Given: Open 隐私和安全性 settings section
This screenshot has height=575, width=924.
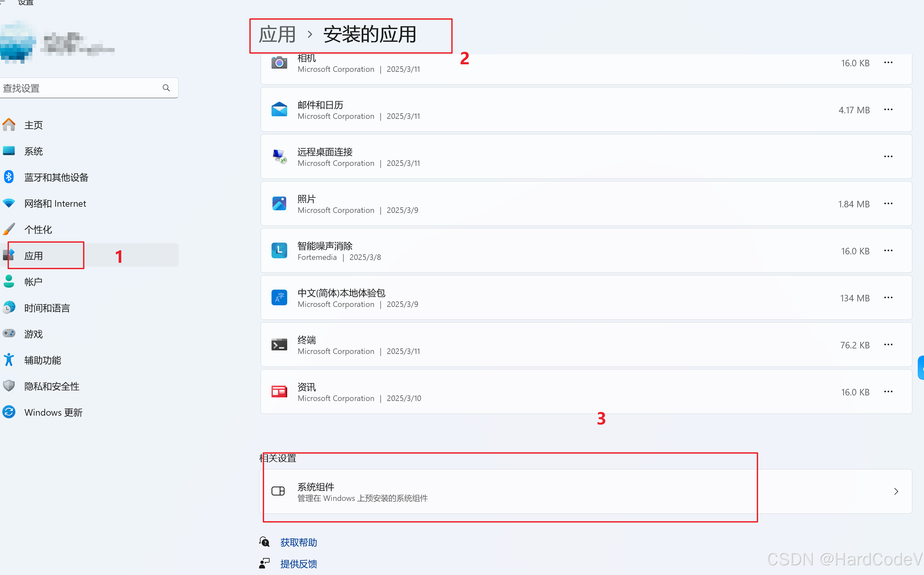Looking at the screenshot, I should point(52,386).
